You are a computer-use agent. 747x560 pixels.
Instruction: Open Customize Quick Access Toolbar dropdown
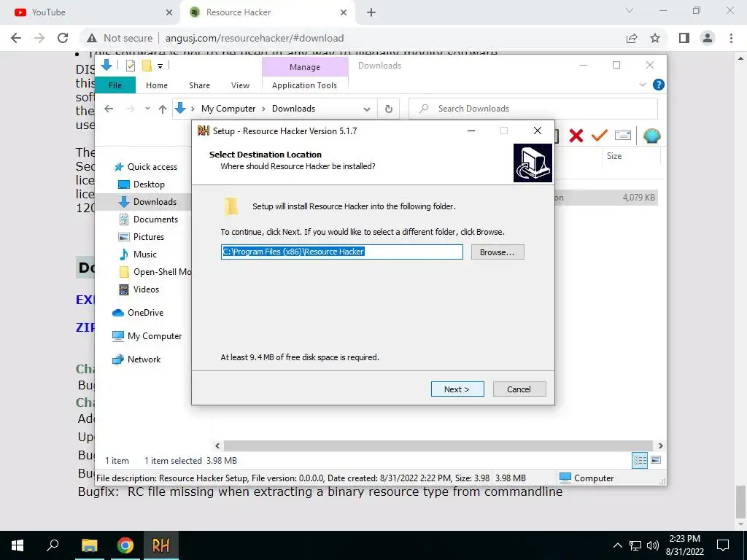coord(160,66)
